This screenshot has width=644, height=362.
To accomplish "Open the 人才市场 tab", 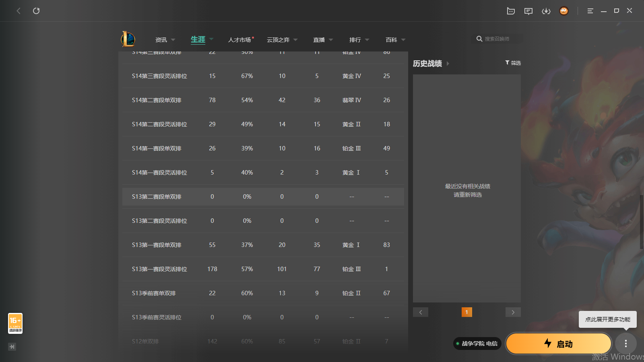I will point(239,40).
